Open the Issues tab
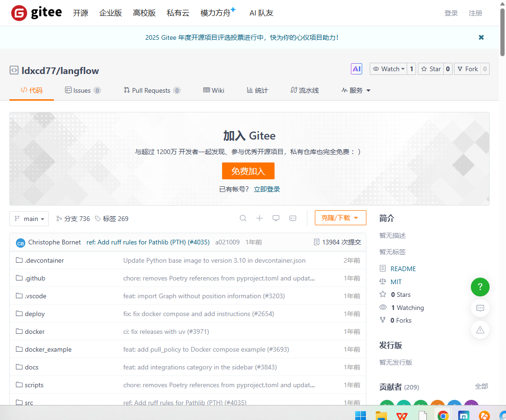 (x=82, y=90)
